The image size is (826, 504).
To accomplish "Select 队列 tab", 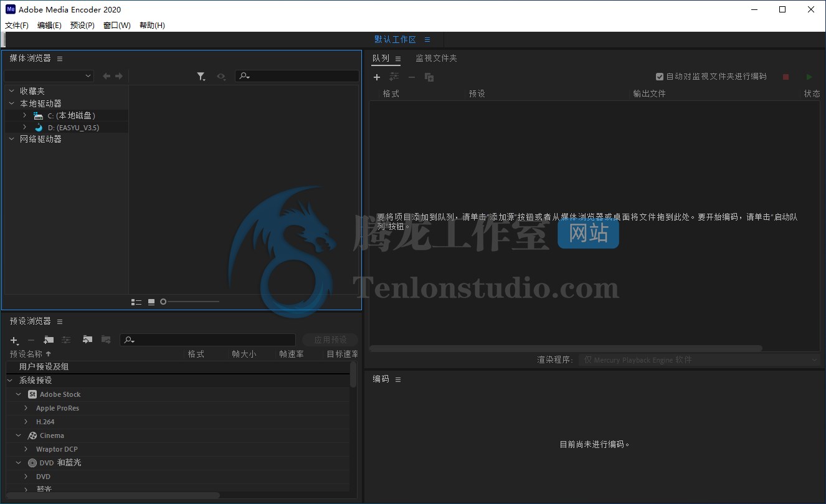I will [381, 58].
